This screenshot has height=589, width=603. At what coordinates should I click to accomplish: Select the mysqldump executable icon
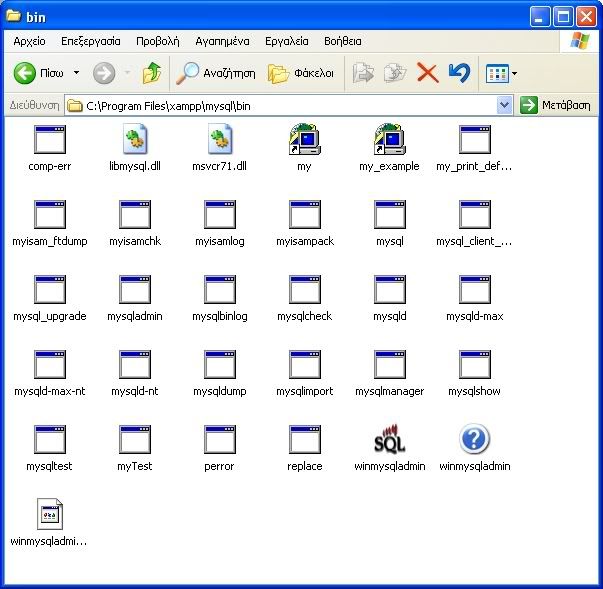point(220,365)
